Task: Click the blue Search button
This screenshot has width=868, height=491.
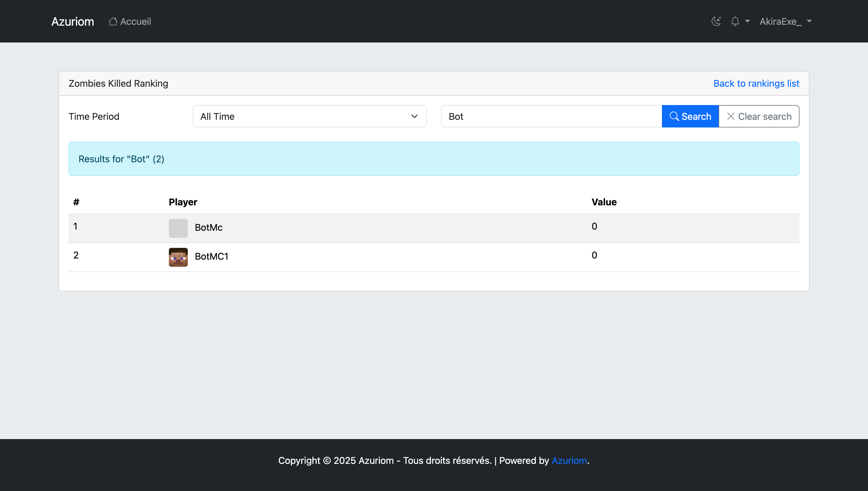Action: 690,116
